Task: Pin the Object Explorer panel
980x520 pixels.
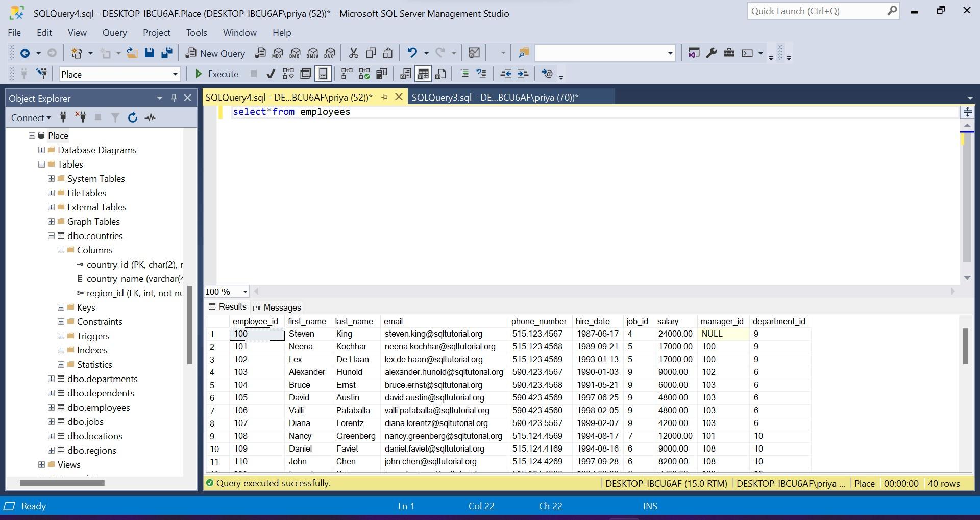Action: (174, 98)
